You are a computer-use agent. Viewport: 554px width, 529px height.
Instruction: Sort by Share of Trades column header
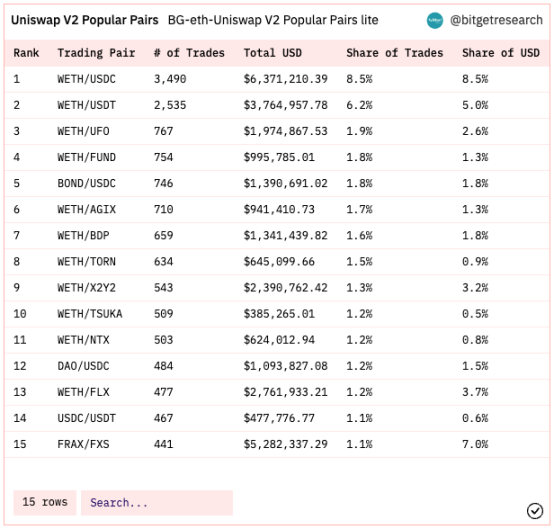pos(395,53)
